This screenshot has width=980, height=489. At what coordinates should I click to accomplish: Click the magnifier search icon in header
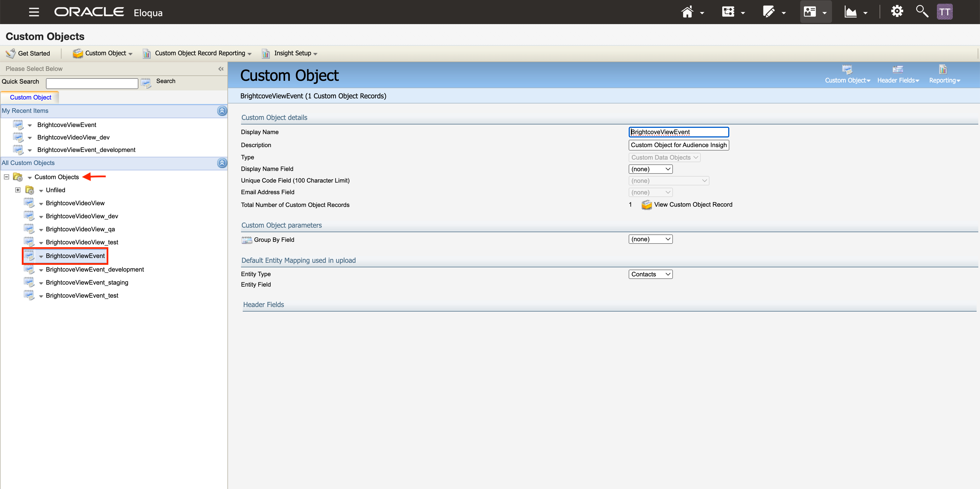coord(922,11)
